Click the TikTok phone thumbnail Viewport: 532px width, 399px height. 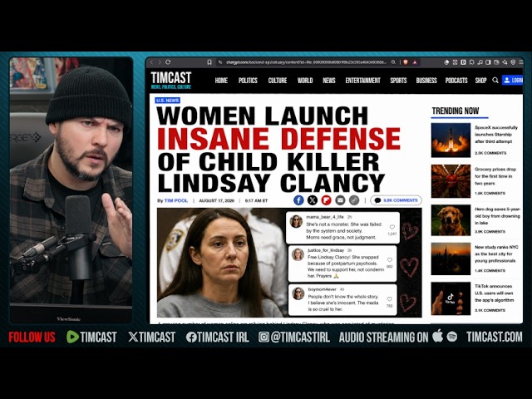coord(451,298)
